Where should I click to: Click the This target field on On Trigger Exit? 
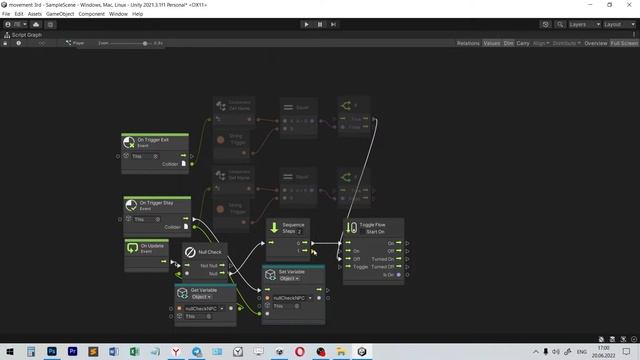144,156
